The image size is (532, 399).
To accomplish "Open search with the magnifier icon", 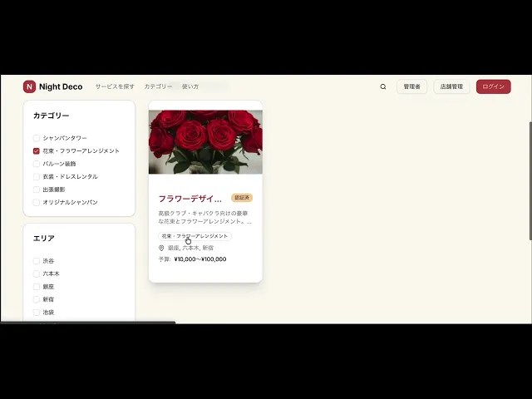I will (x=383, y=86).
